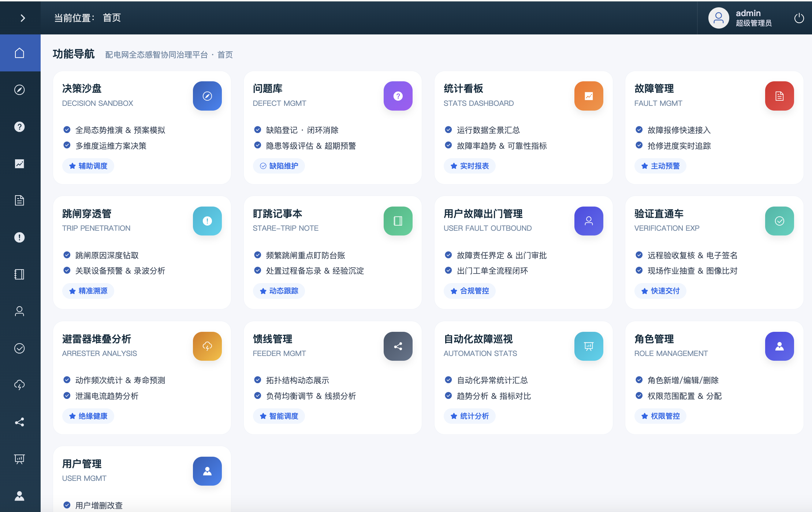Open the 避雷器堆叠分析 card title
This screenshot has height=512, width=812.
(x=97, y=339)
